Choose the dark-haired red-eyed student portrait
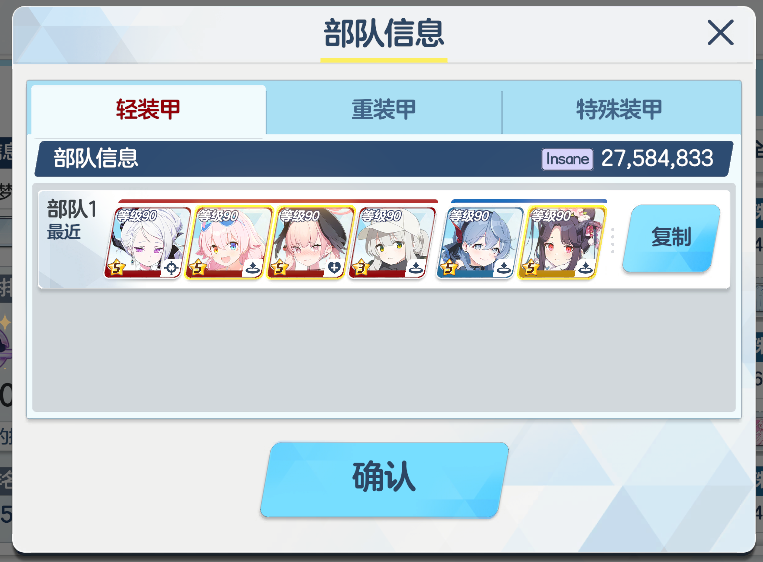Viewport: 763px width, 562px height. click(x=562, y=243)
